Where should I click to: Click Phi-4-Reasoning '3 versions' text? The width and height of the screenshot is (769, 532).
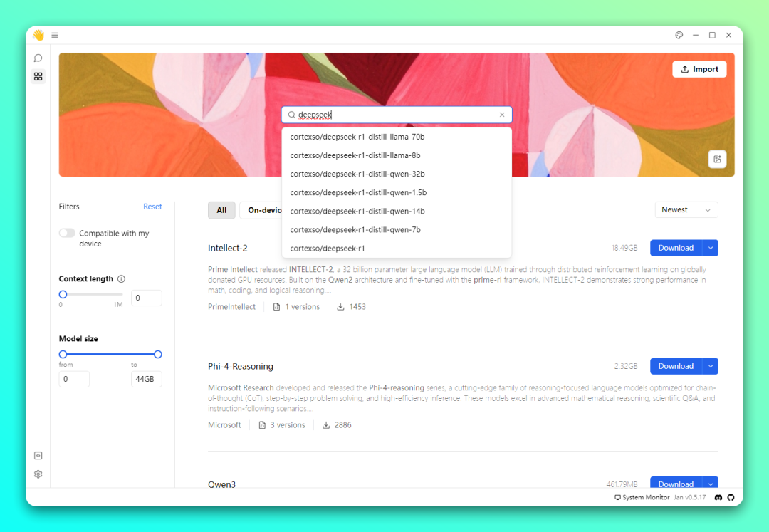pos(288,425)
